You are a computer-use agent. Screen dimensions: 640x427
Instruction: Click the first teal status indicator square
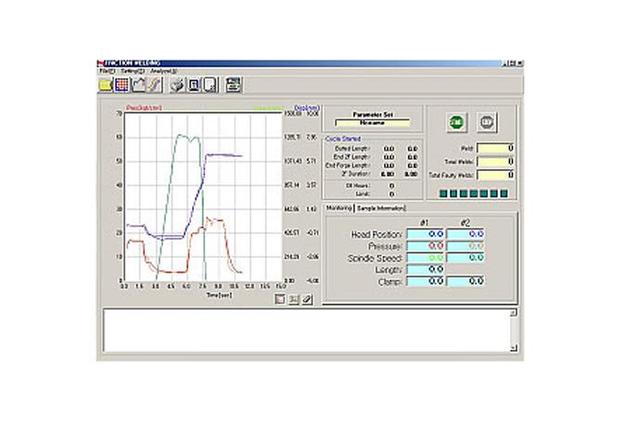point(443,193)
